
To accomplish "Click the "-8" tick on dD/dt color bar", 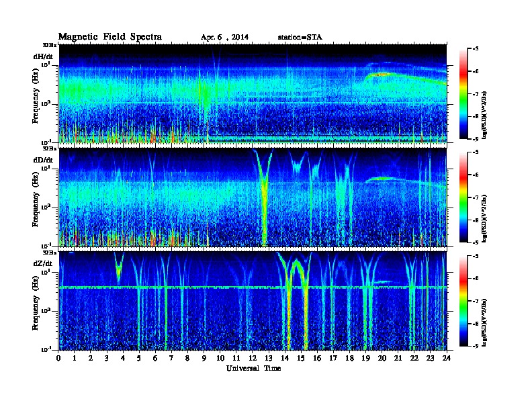I will [x=476, y=220].
